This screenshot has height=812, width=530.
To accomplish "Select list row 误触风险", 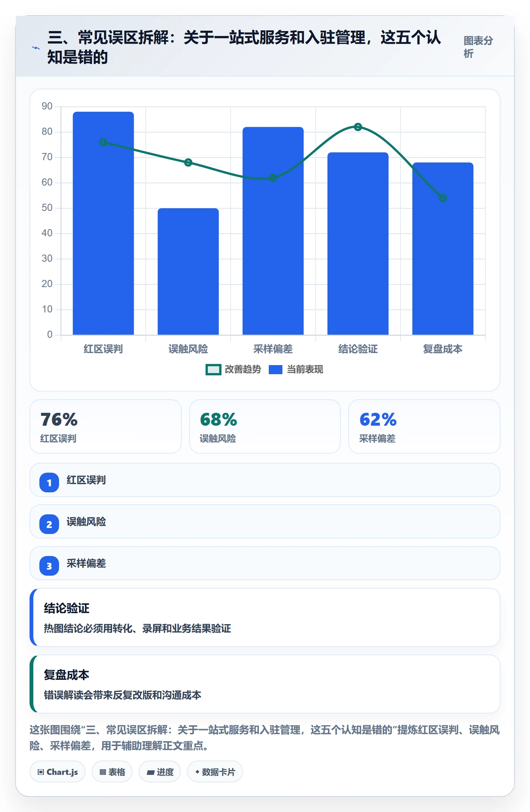I will (265, 522).
